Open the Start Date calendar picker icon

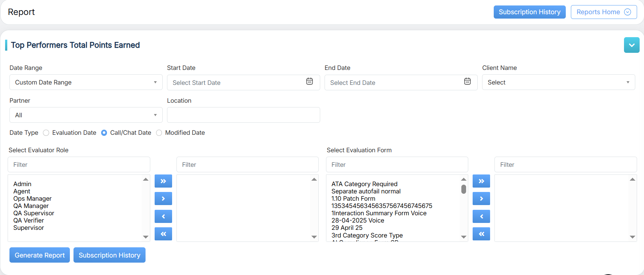point(309,82)
